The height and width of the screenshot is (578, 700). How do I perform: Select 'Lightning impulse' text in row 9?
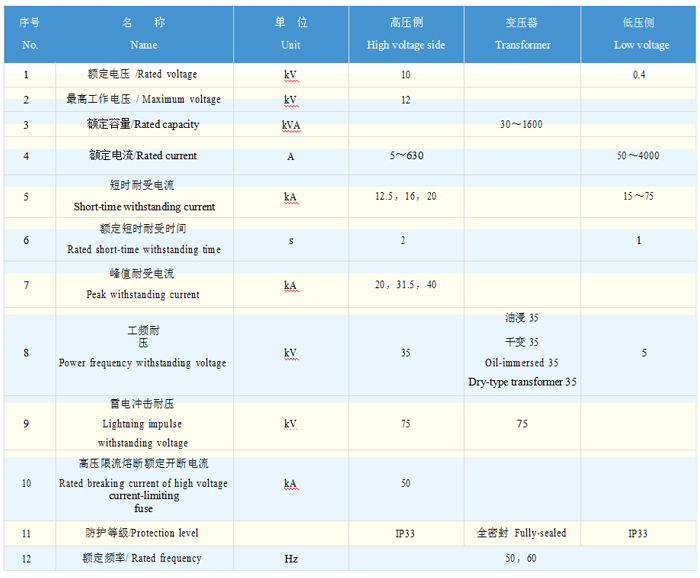(x=142, y=424)
